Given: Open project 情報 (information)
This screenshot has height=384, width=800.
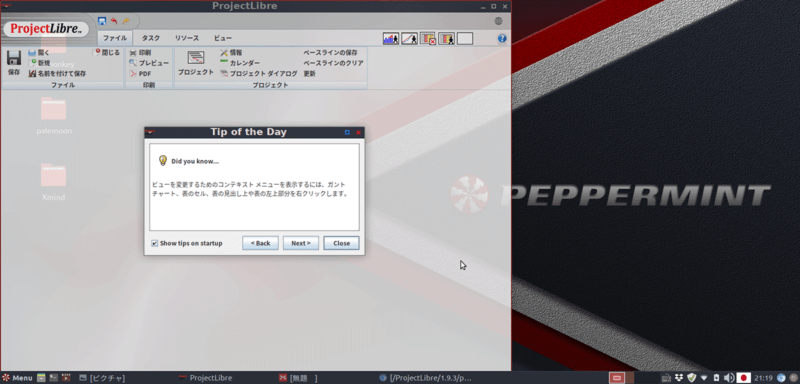Looking at the screenshot, I should [231, 53].
